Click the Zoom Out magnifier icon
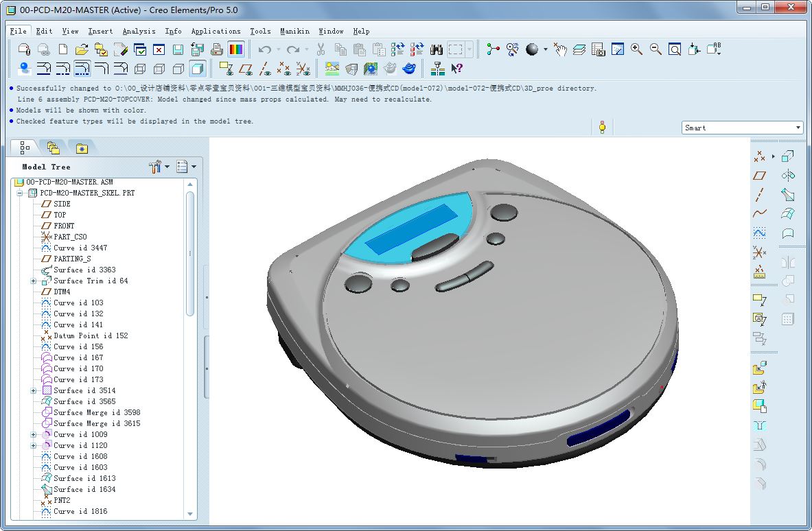 point(656,49)
